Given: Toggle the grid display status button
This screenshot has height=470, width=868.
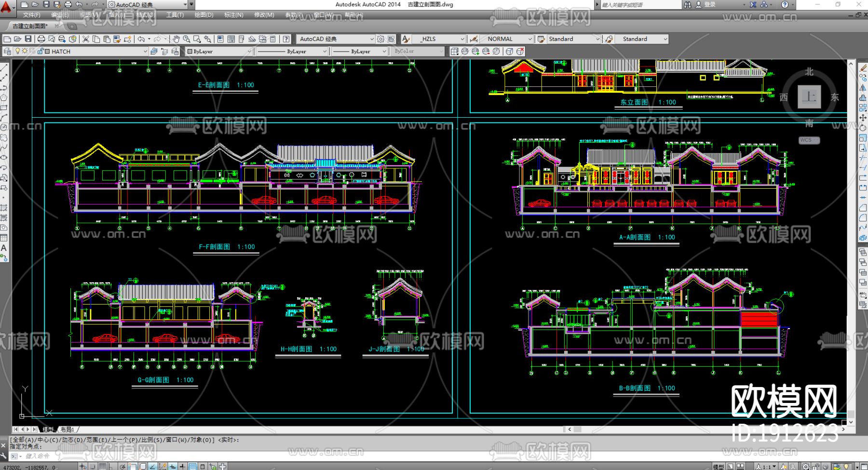Looking at the screenshot, I should 102,466.
